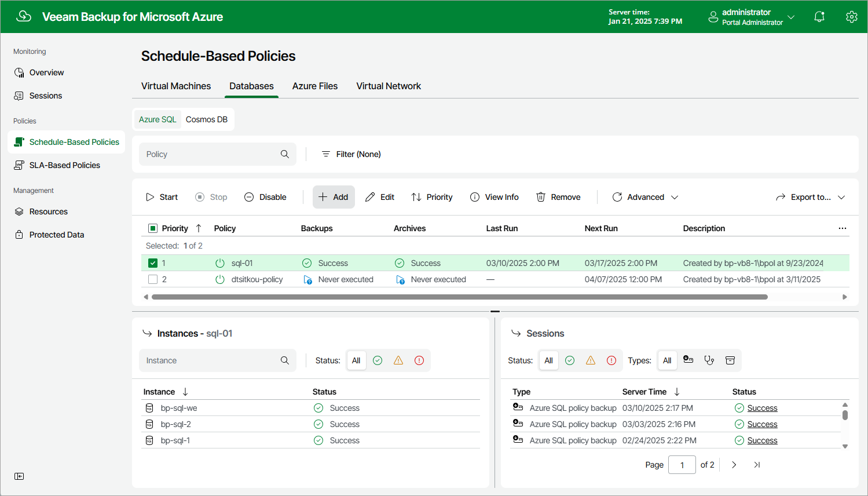Screen dimensions: 868x496
Task: Click the sql-01 policy enabled power icon
Action: (220, 263)
